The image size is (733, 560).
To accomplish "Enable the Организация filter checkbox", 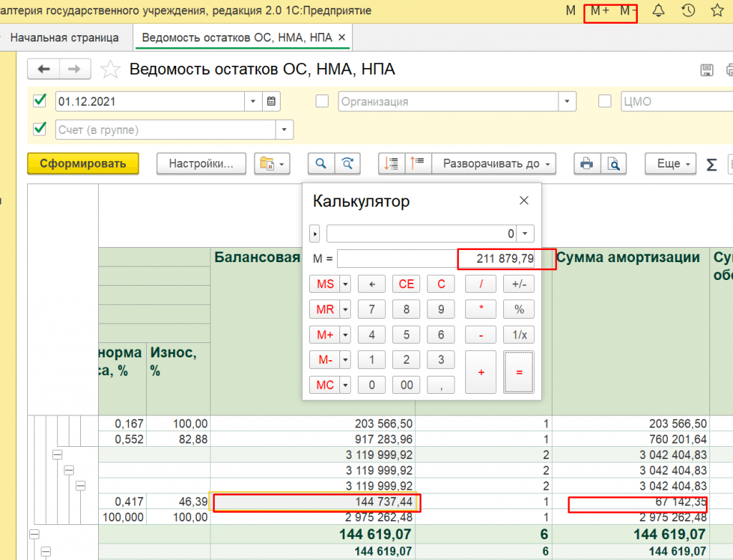I will [322, 101].
